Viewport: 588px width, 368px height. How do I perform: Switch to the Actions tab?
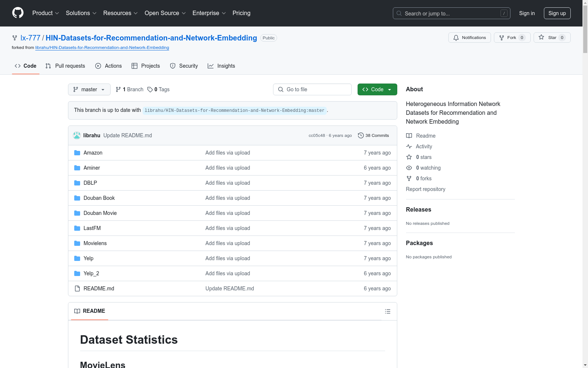click(108, 66)
